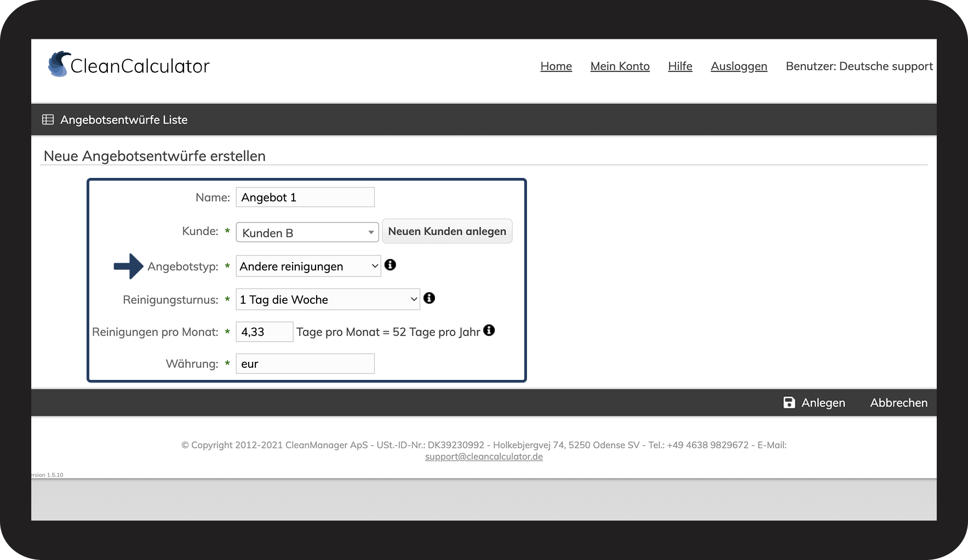Click the CleanCalculator logo
This screenshot has width=968, height=560.
coord(129,65)
